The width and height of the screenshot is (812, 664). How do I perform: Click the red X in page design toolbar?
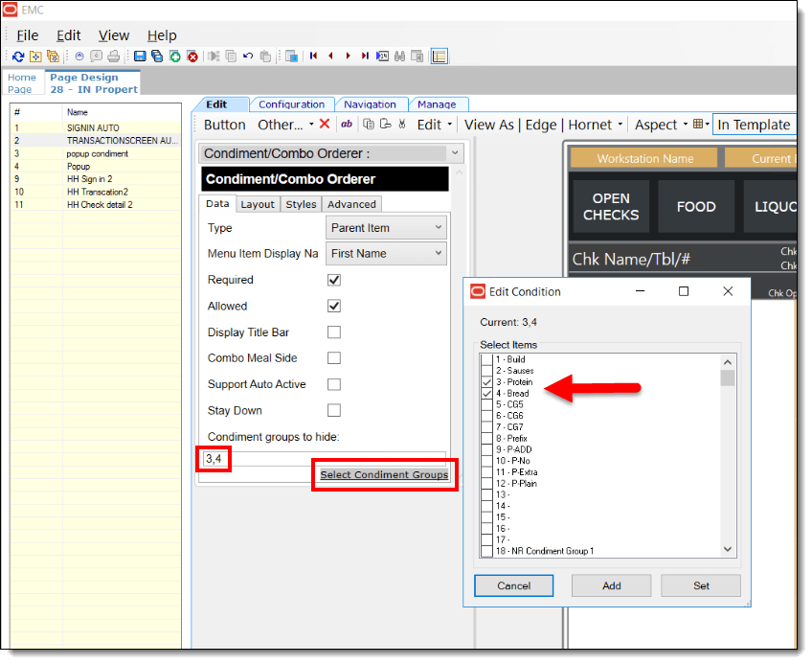coord(325,125)
